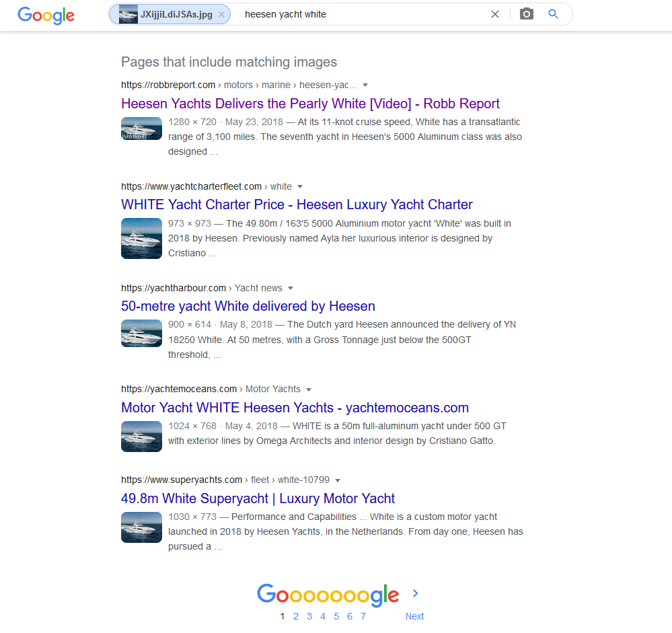The width and height of the screenshot is (672, 633).
Task: Click the robbreport.com breadcrumb URL
Action: tap(239, 85)
